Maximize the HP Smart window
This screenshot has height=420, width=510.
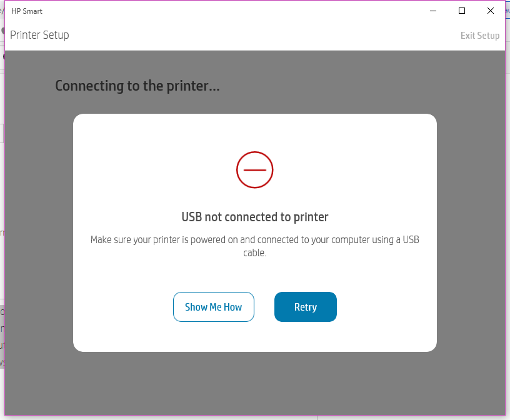462,11
